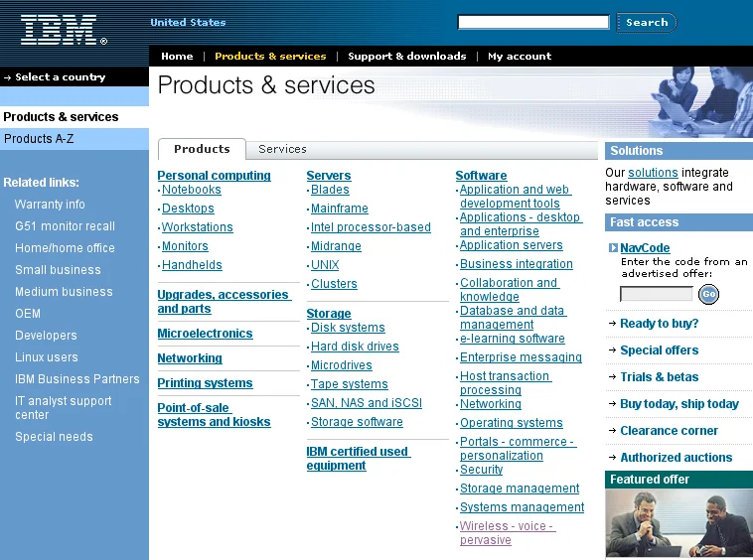This screenshot has width=753, height=560.
Task: Click Select a country link
Action: (x=60, y=76)
